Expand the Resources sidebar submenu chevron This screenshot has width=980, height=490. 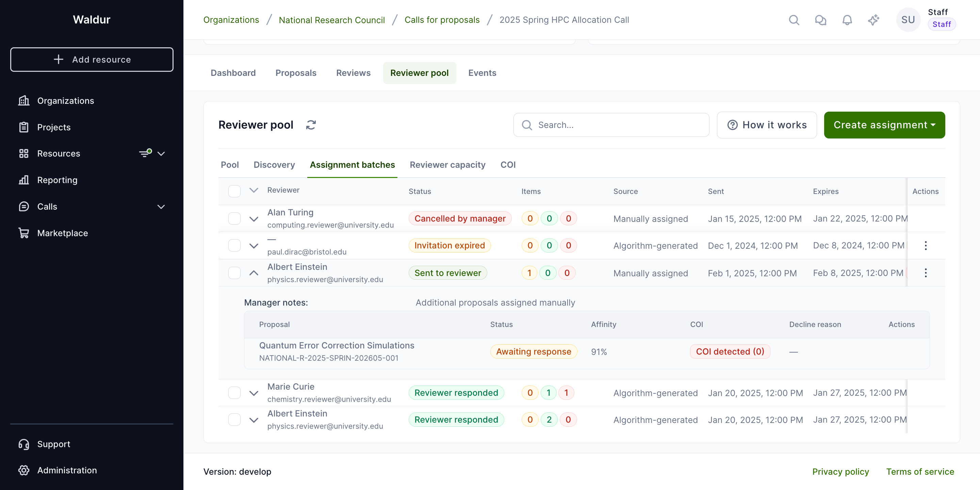[x=161, y=154]
